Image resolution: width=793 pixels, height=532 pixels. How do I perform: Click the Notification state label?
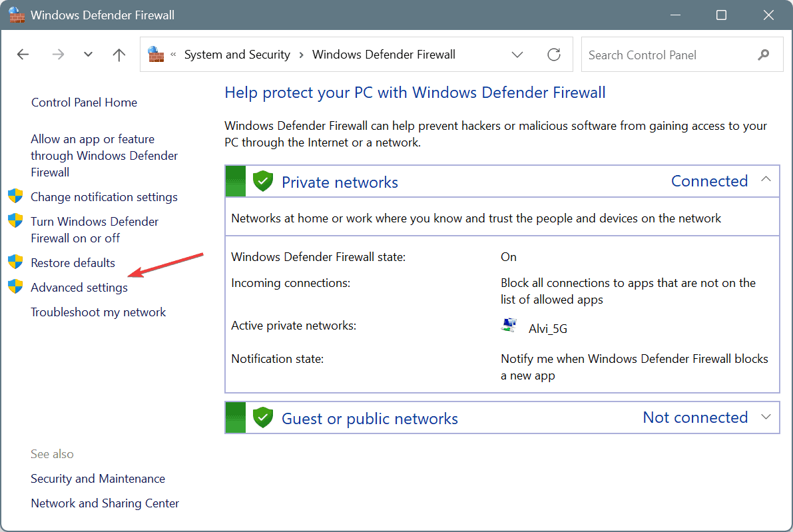click(x=278, y=359)
